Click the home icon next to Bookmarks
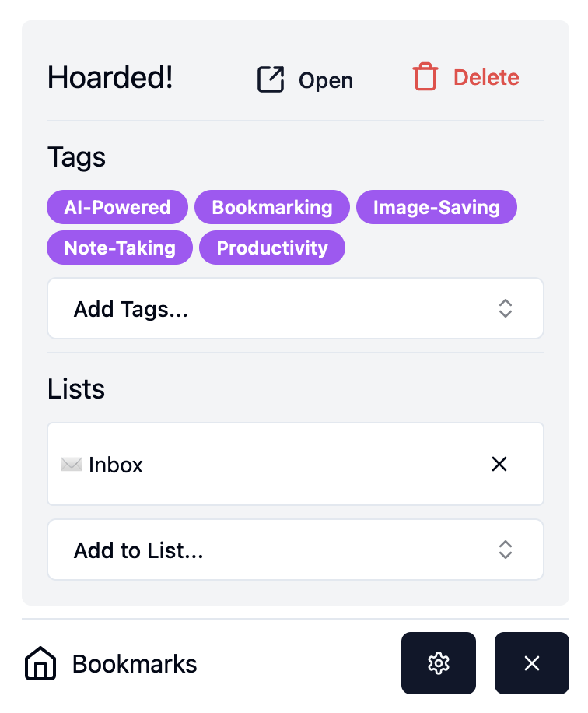Viewport: 588px width, 713px height. [39, 663]
